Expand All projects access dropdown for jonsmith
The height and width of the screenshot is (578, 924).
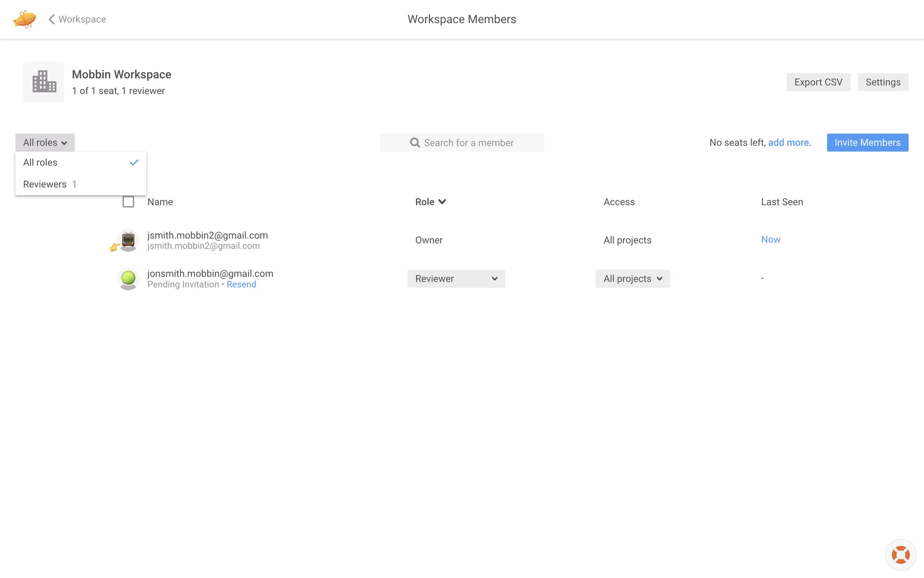(x=632, y=279)
